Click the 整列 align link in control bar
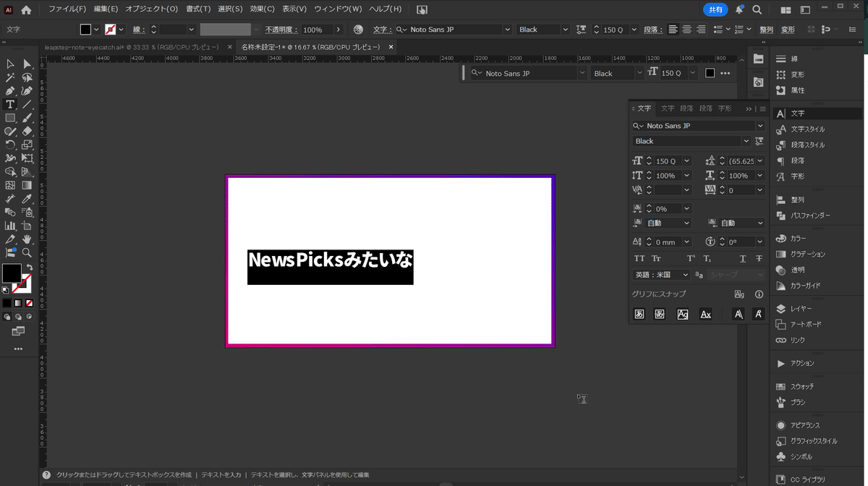 (x=766, y=30)
